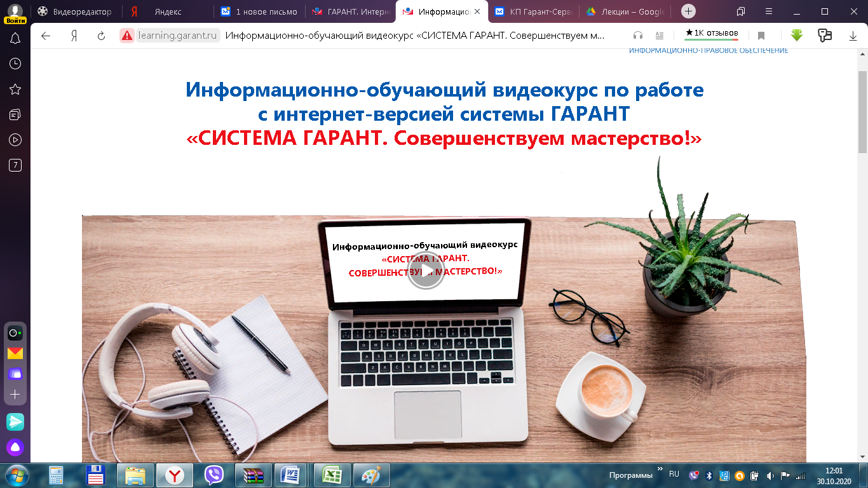Open the tab groups icon in title bar

coord(741,11)
